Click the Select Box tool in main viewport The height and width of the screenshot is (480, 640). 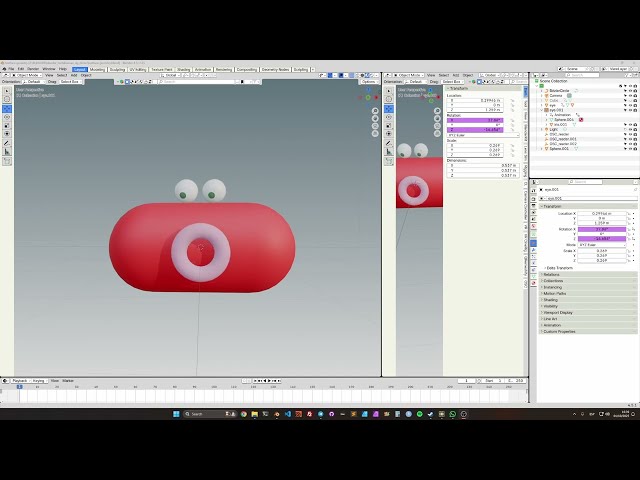[7, 91]
